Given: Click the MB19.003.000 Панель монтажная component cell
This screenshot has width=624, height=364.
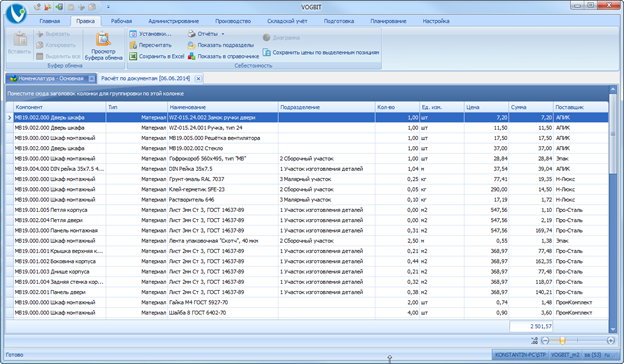Looking at the screenshot, I should pyautogui.click(x=60, y=230).
